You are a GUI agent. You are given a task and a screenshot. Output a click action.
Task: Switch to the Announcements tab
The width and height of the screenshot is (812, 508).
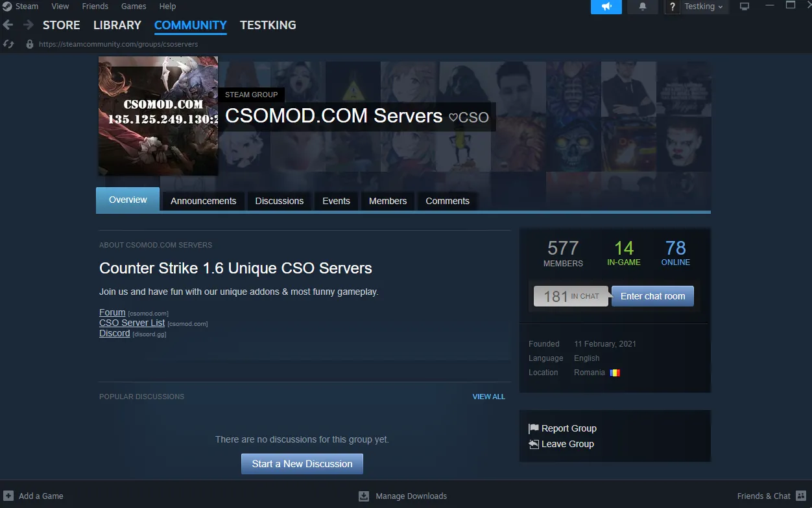[203, 201]
